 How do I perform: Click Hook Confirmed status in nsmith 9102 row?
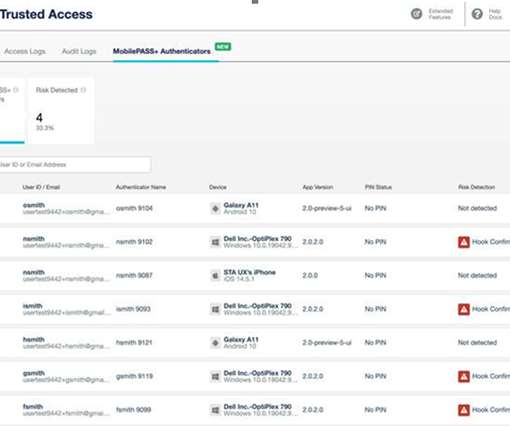coord(491,242)
